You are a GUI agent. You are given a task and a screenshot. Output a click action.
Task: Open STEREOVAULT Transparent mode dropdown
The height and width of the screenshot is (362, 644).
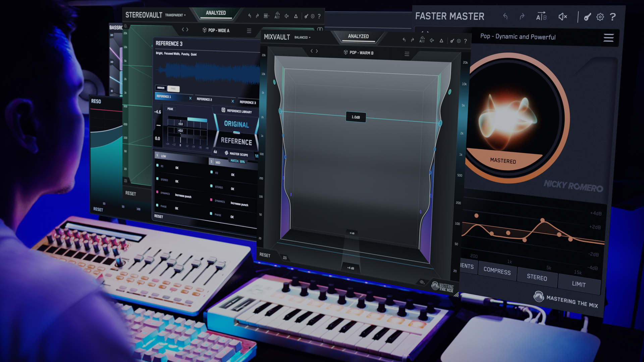[x=175, y=15]
